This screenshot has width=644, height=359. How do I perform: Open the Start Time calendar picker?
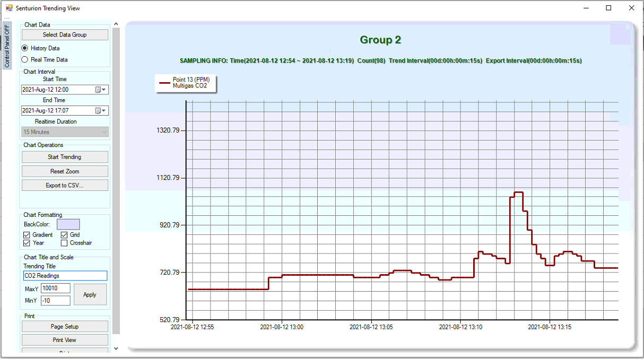101,90
